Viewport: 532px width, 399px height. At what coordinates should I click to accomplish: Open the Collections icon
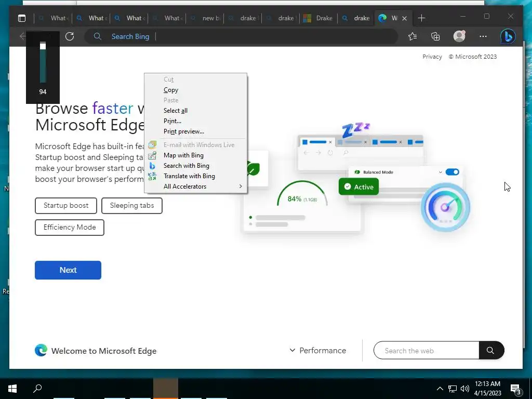coord(435,36)
